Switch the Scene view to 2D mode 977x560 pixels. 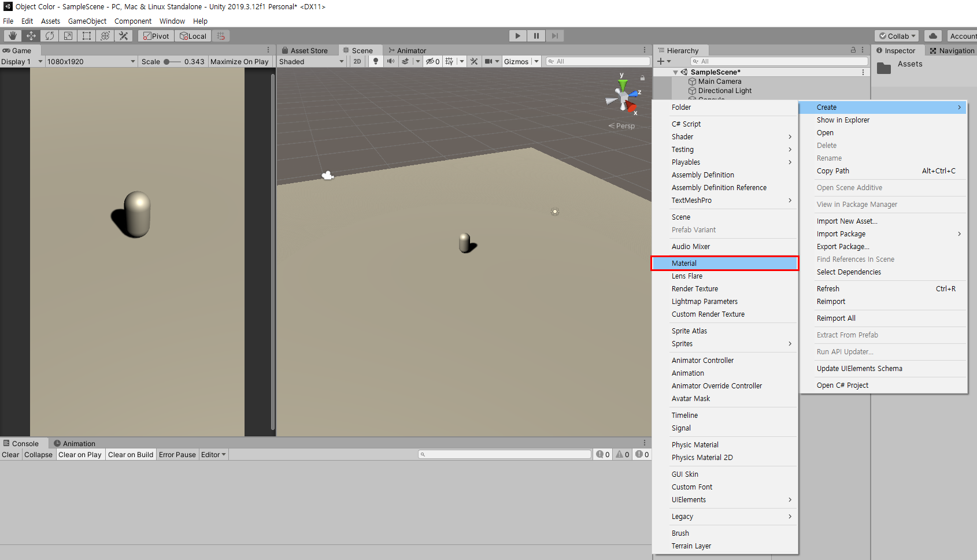(x=357, y=61)
